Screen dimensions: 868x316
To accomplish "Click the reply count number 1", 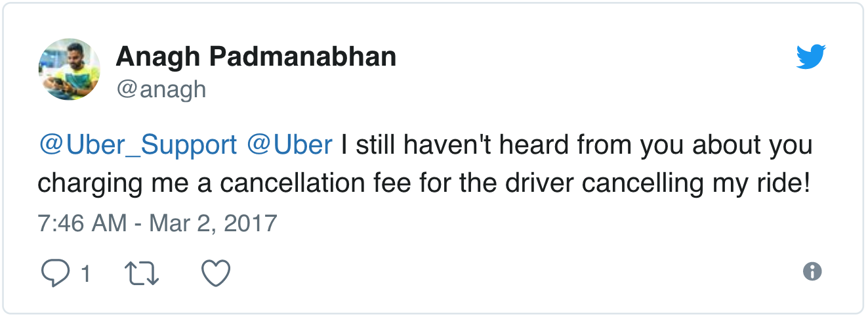I will point(85,273).
